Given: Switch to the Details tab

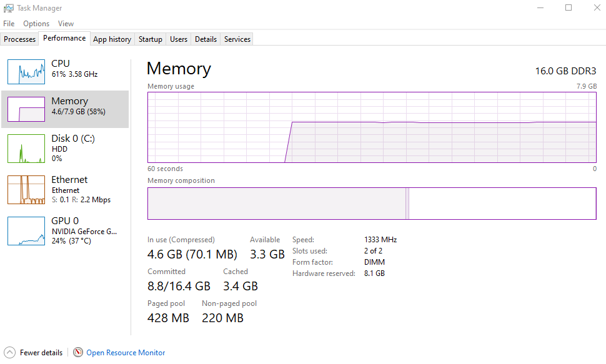Looking at the screenshot, I should point(206,39).
